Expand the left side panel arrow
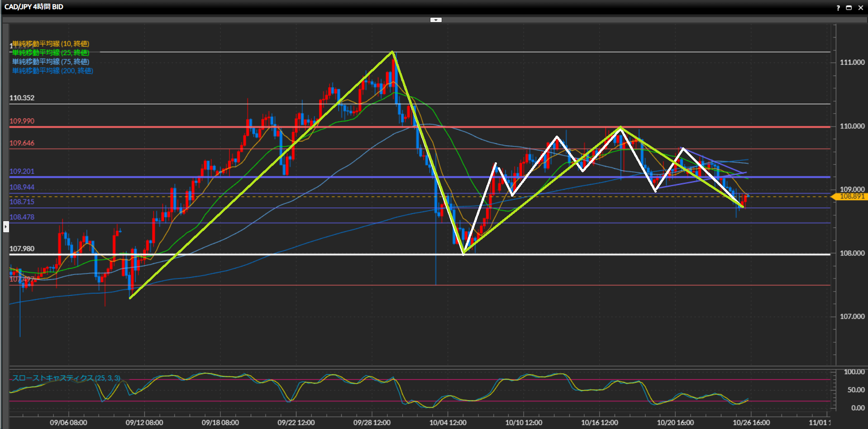 point(6,226)
